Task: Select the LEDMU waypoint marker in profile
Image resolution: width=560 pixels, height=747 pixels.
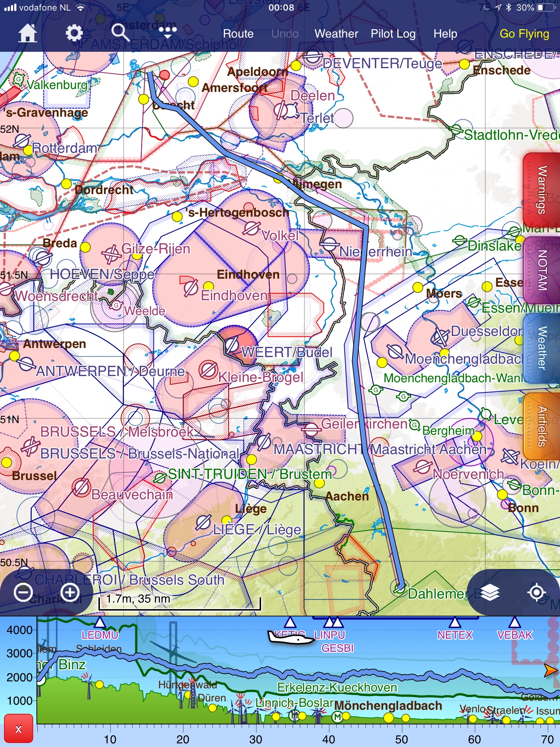Action: tap(100, 622)
